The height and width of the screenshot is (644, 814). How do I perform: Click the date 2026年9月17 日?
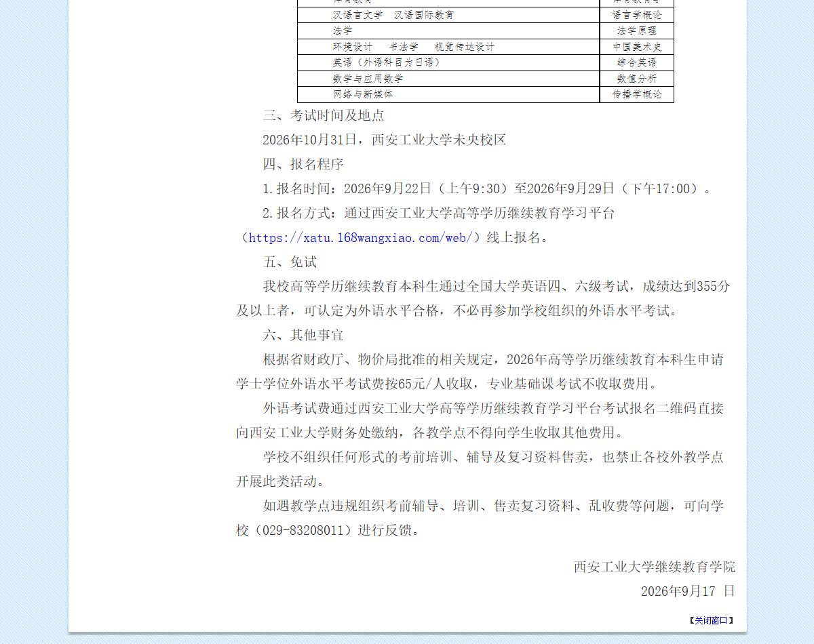(x=688, y=592)
